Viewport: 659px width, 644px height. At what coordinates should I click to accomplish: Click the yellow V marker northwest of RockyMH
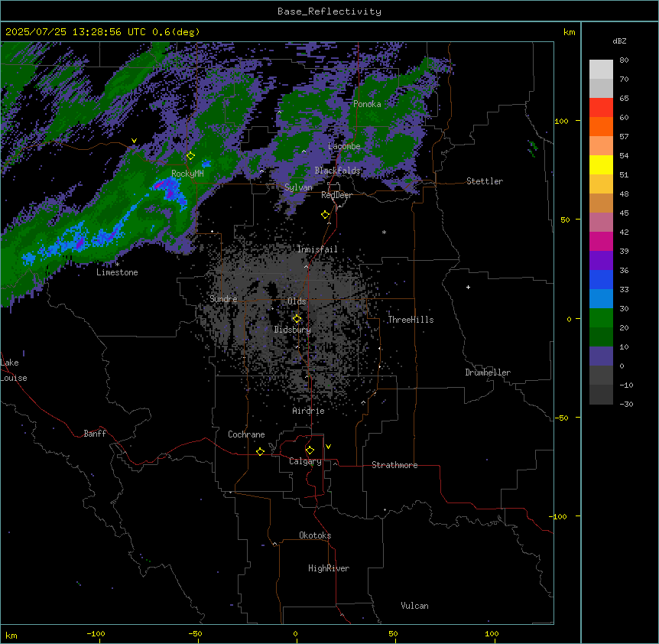tap(134, 141)
